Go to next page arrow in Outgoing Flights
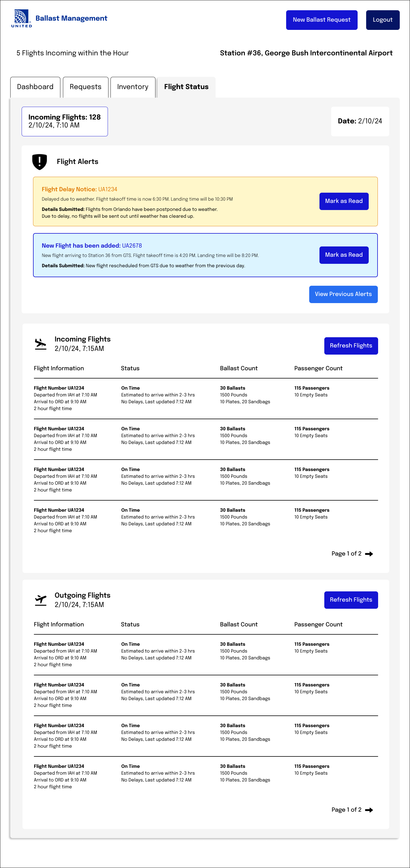Screen dimensions: 410x868 point(369,810)
